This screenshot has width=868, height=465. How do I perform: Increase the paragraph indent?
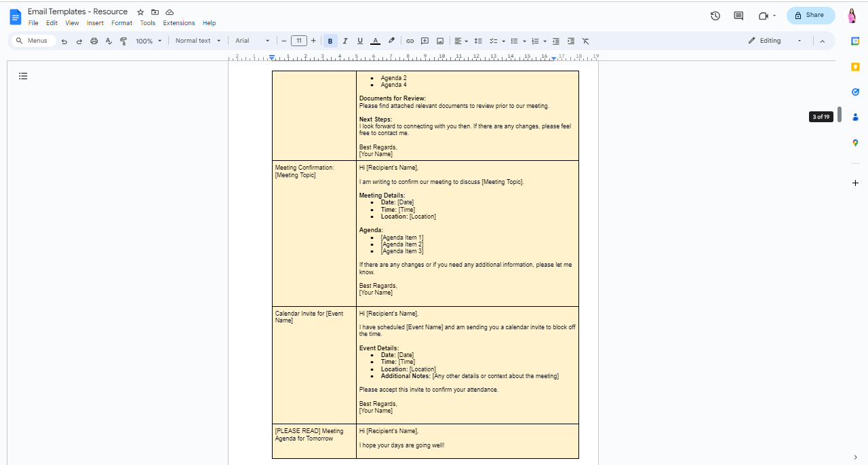pyautogui.click(x=571, y=41)
